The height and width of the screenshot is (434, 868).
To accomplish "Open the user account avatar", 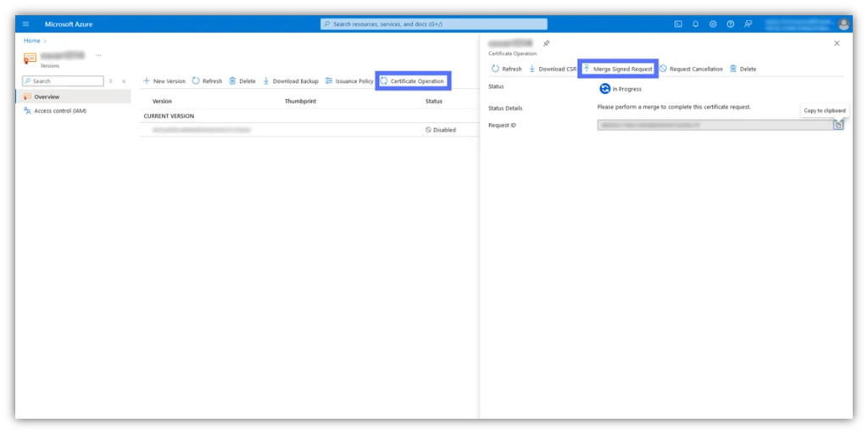I will 843,24.
